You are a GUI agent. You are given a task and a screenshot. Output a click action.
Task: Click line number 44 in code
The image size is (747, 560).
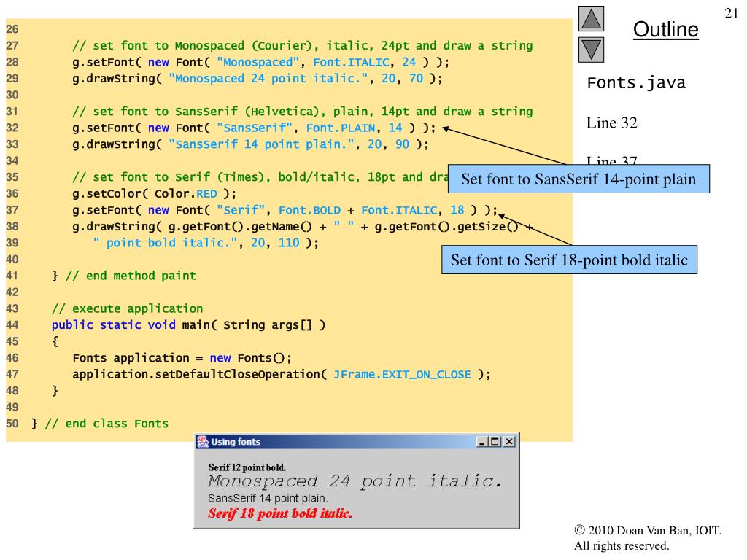tap(12, 325)
